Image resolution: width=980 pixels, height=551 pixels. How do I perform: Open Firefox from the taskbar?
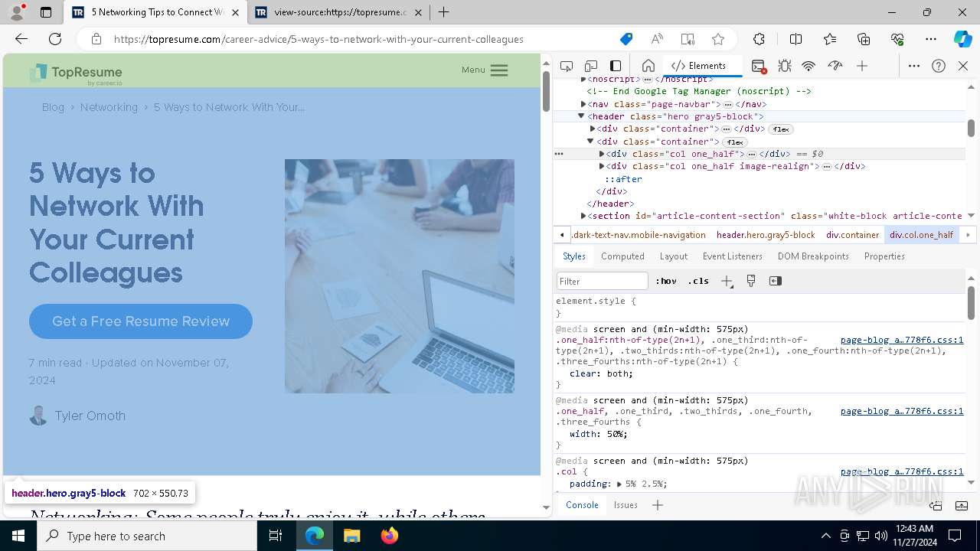pyautogui.click(x=389, y=536)
